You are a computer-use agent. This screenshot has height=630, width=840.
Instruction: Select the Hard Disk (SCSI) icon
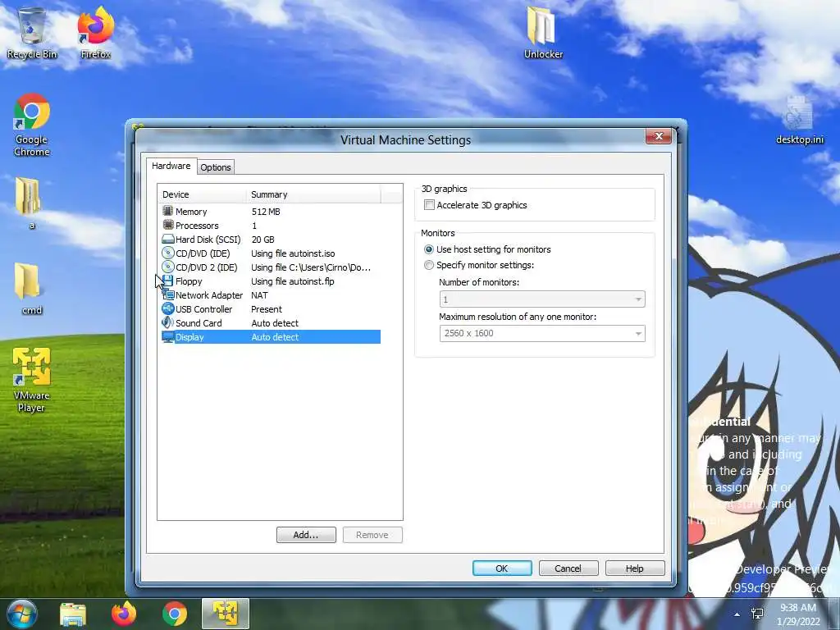pyautogui.click(x=167, y=239)
